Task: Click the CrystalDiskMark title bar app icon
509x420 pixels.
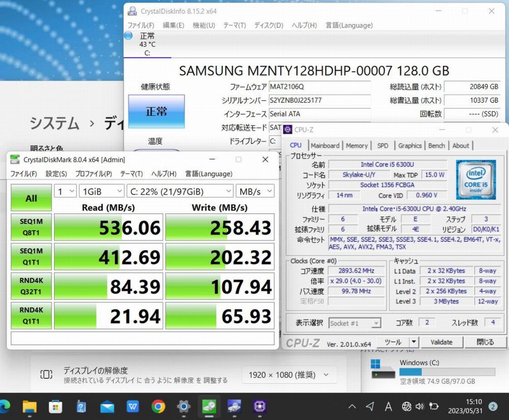Action: pyautogui.click(x=15, y=159)
